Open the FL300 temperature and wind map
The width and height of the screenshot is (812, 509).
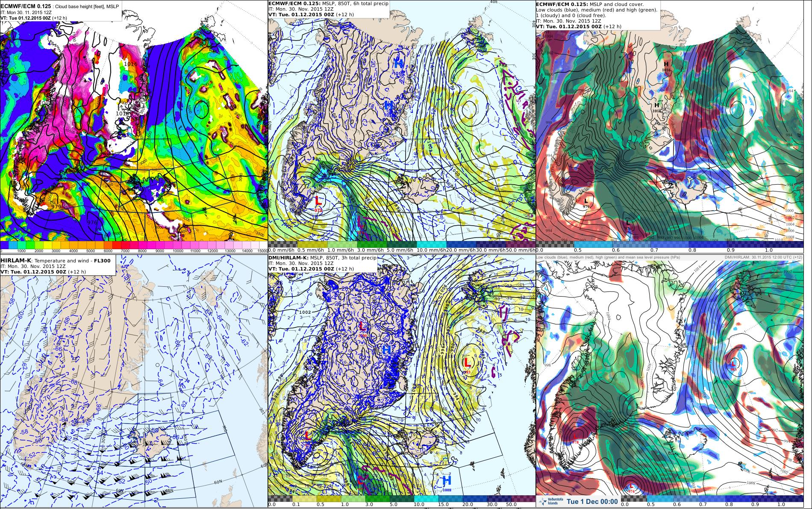[134, 382]
